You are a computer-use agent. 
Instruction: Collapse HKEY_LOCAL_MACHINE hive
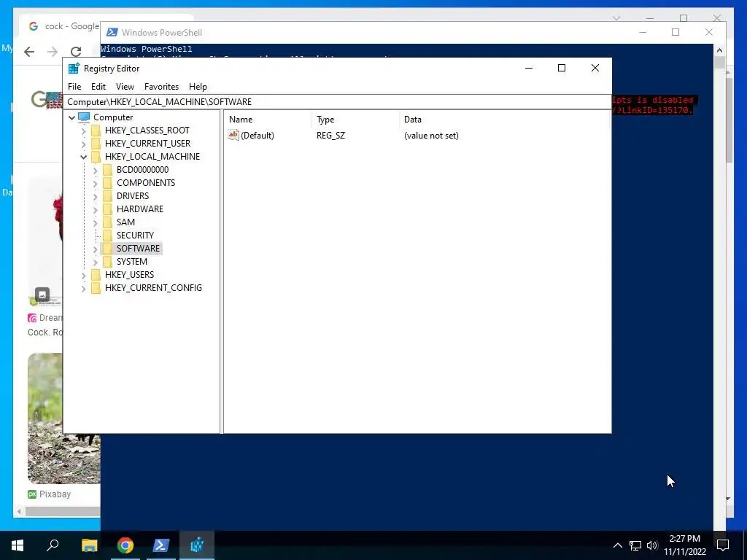point(83,157)
